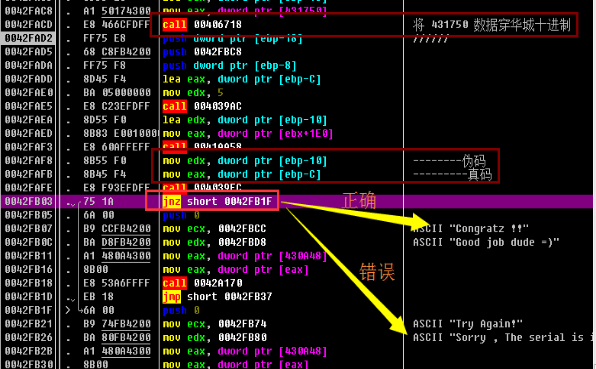Click the ASCII "Congratz !!" comment
Screen dimensions: 596x369
[471, 228]
